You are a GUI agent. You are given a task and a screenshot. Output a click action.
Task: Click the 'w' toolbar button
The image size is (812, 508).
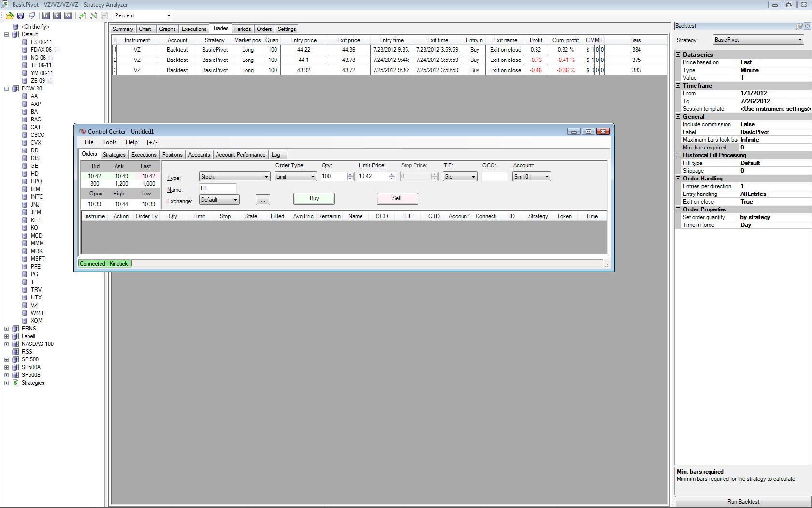pyautogui.click(x=68, y=15)
